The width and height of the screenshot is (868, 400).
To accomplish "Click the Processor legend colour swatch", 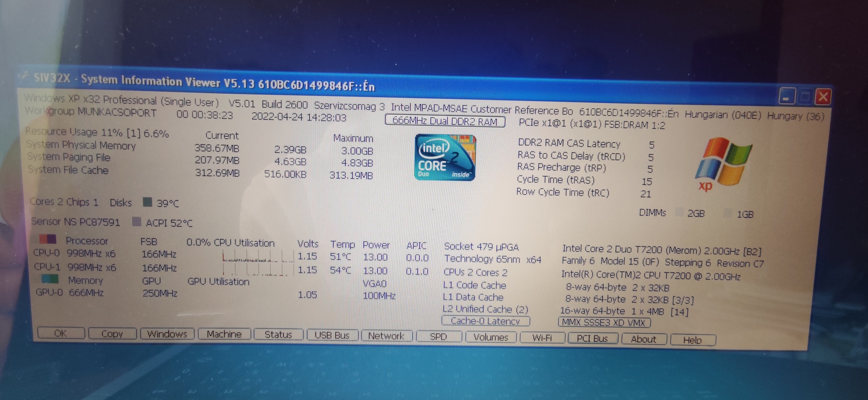I will pyautogui.click(x=47, y=239).
